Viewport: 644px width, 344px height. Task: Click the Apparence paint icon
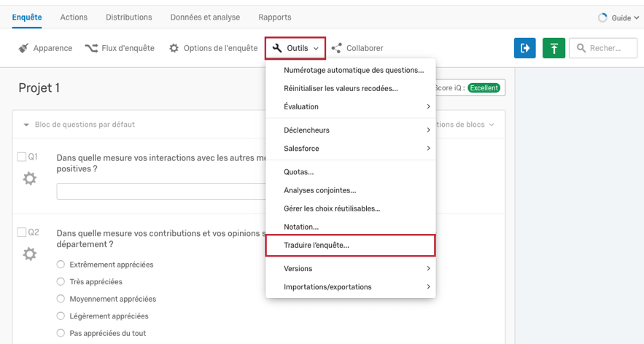click(x=23, y=48)
